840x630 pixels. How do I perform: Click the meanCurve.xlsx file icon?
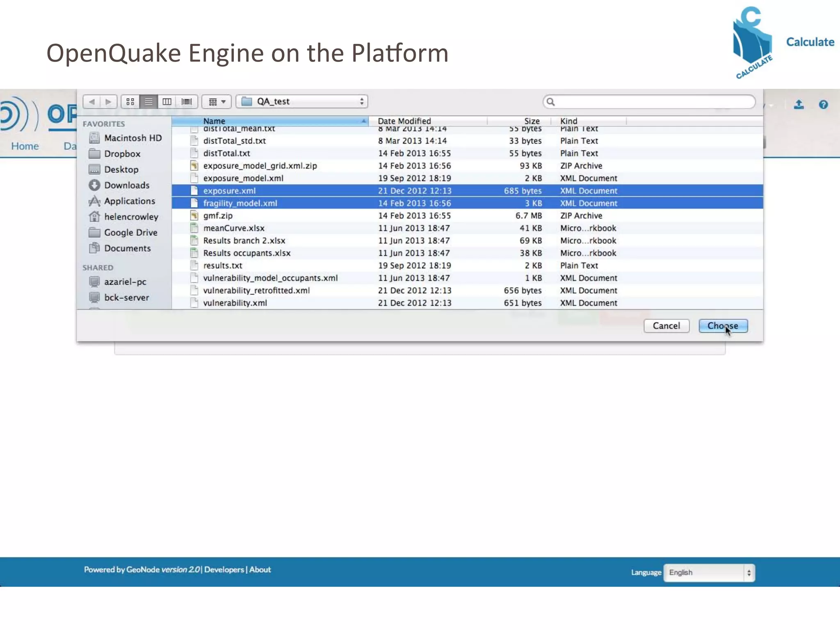pyautogui.click(x=194, y=228)
